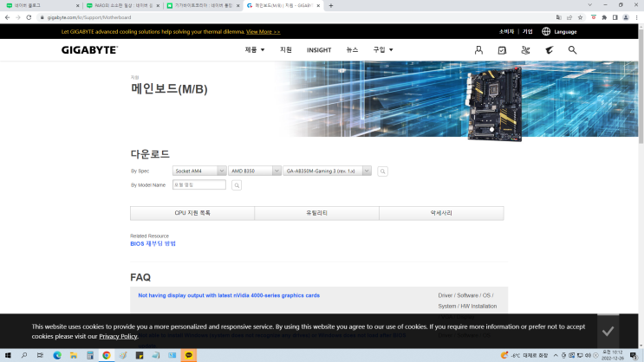This screenshot has width=644, height=362.
Task: Open the BIOS 재부팅 방법 link
Action: pos(153,244)
